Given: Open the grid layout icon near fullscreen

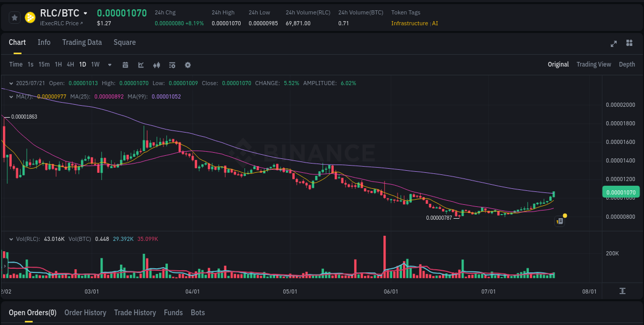Looking at the screenshot, I should 629,44.
